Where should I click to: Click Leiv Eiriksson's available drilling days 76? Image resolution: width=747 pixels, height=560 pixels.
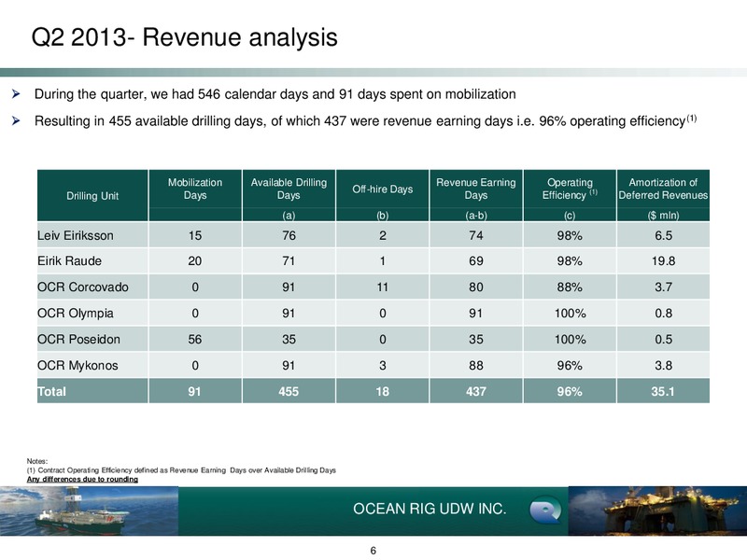(x=289, y=236)
